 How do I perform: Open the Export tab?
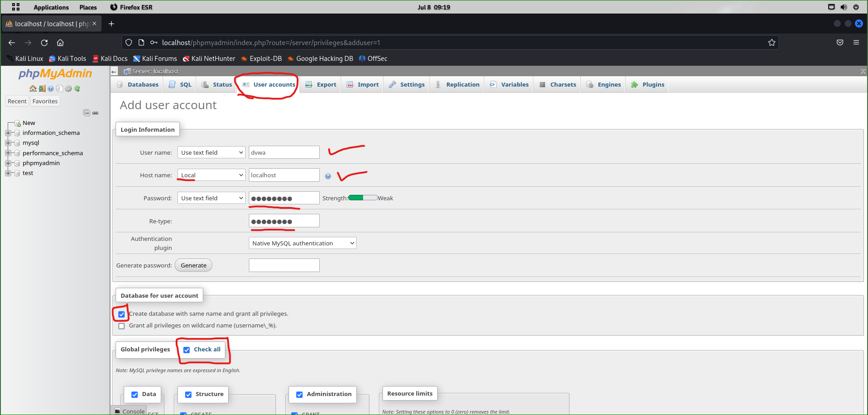(321, 84)
